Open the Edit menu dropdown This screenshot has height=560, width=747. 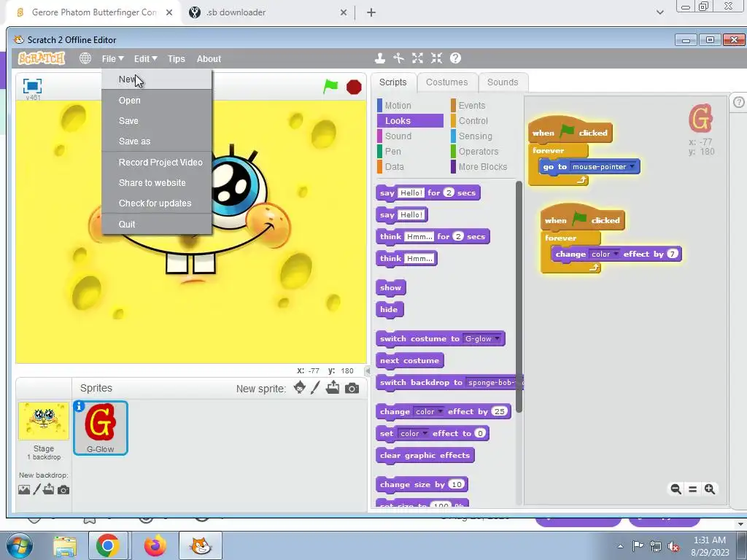coord(145,58)
